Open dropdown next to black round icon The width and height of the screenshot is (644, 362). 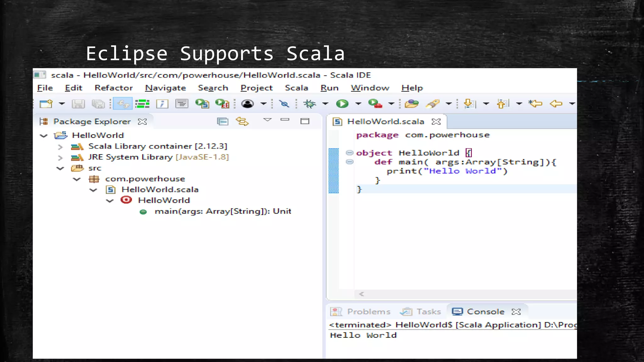click(x=264, y=103)
